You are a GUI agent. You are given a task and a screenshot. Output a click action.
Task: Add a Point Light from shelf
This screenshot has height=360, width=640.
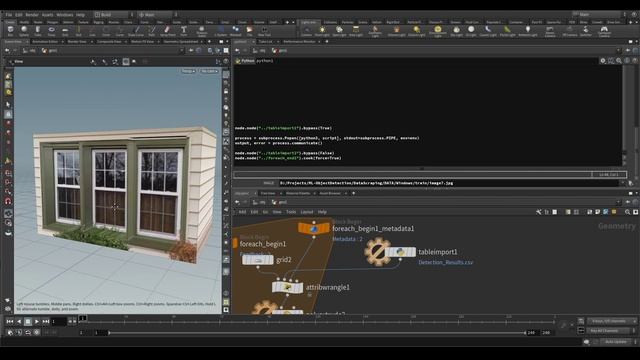point(322,31)
